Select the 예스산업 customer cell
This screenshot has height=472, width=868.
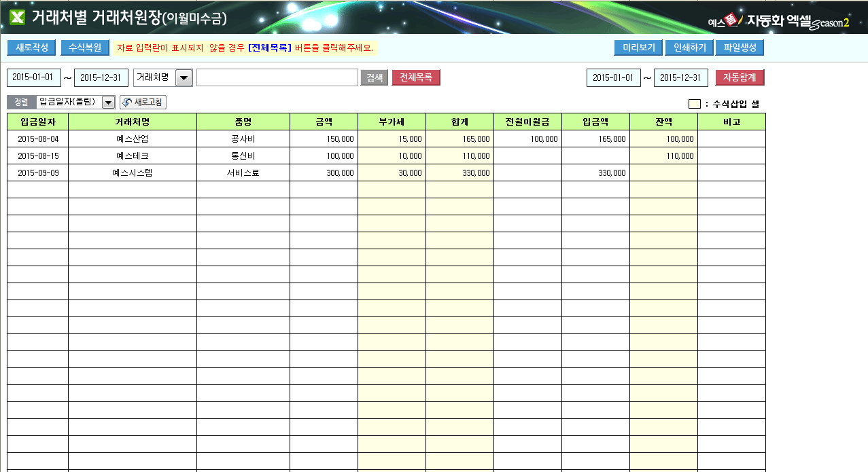133,139
